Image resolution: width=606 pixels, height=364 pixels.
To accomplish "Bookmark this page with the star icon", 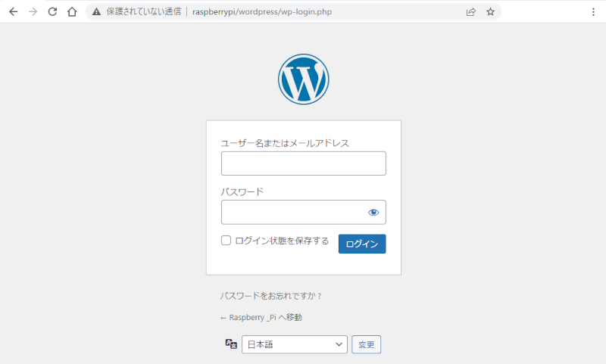I will coord(490,12).
